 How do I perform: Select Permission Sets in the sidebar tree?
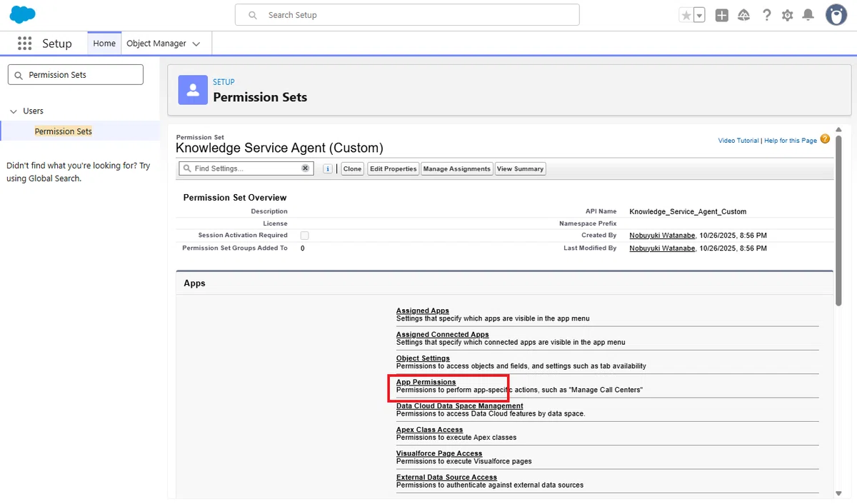pos(64,131)
